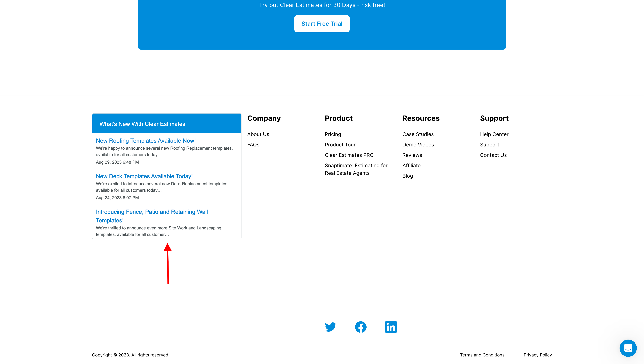Open the LinkedIn social icon

click(391, 327)
